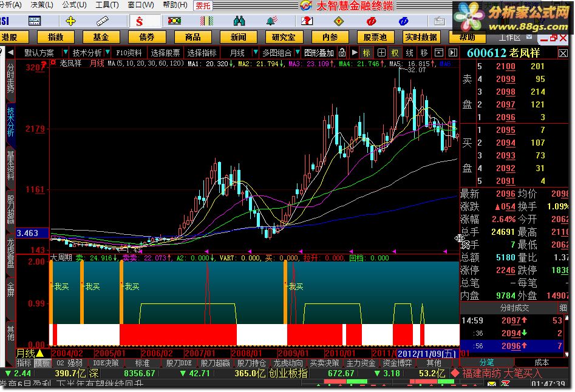Toggle the 移 move button

click(x=424, y=53)
